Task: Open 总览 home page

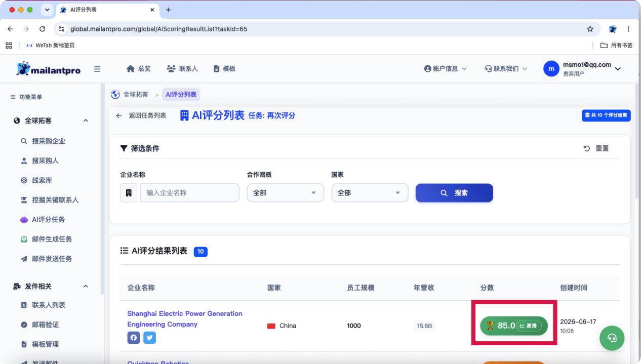Action: pos(138,69)
